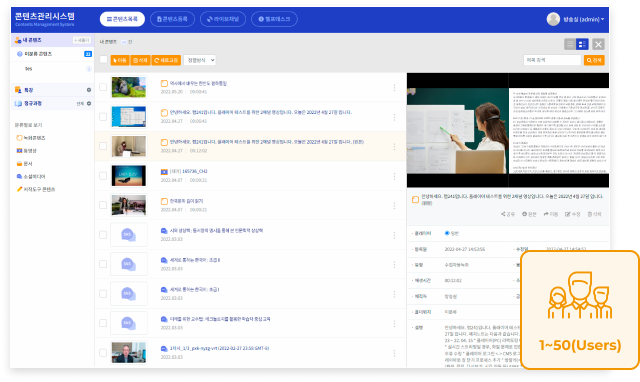The image size is (640, 382).
Task: Click the orange 이동 move button
Action: [x=120, y=60]
